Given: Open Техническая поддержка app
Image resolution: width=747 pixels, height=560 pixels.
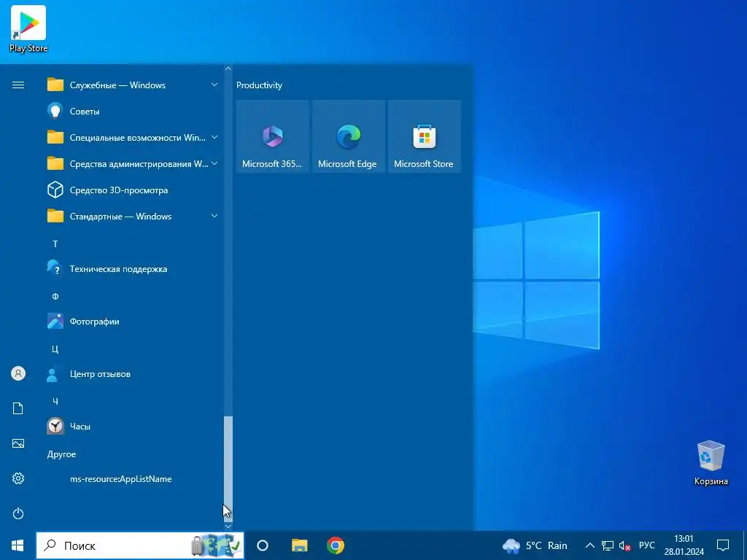Looking at the screenshot, I should coord(133,269).
